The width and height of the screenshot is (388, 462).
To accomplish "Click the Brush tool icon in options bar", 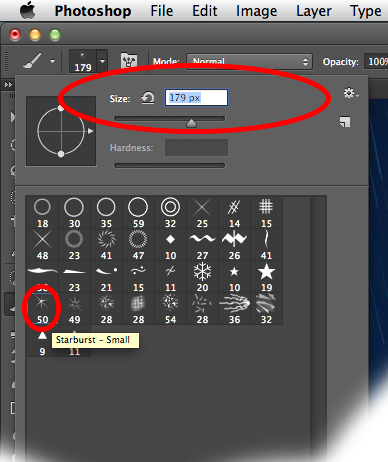I will (32, 61).
